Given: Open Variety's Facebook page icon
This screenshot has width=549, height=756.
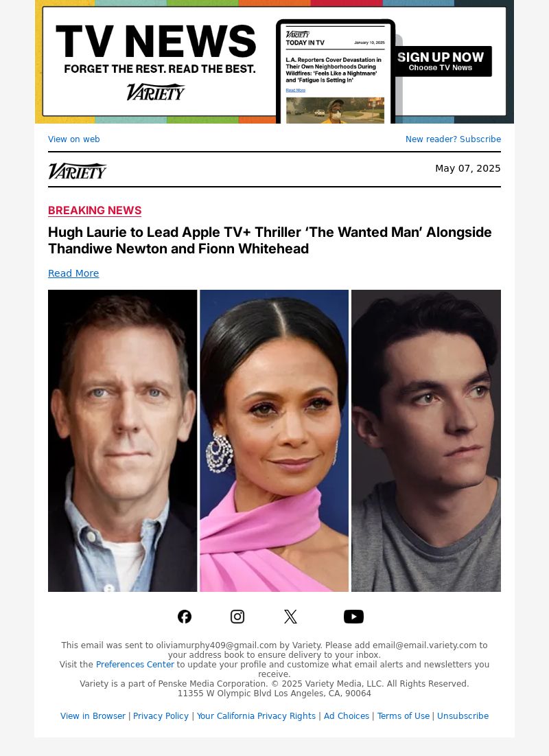Looking at the screenshot, I should pos(185,617).
